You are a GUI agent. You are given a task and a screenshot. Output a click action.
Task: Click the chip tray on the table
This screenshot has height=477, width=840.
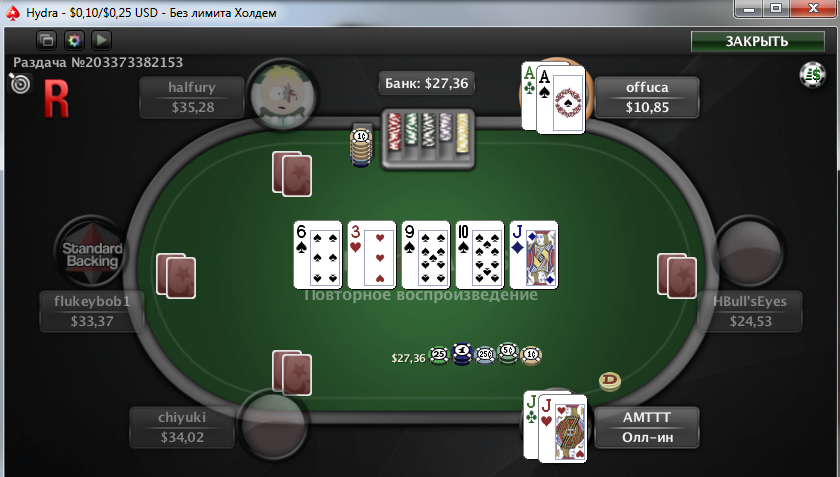(x=428, y=139)
